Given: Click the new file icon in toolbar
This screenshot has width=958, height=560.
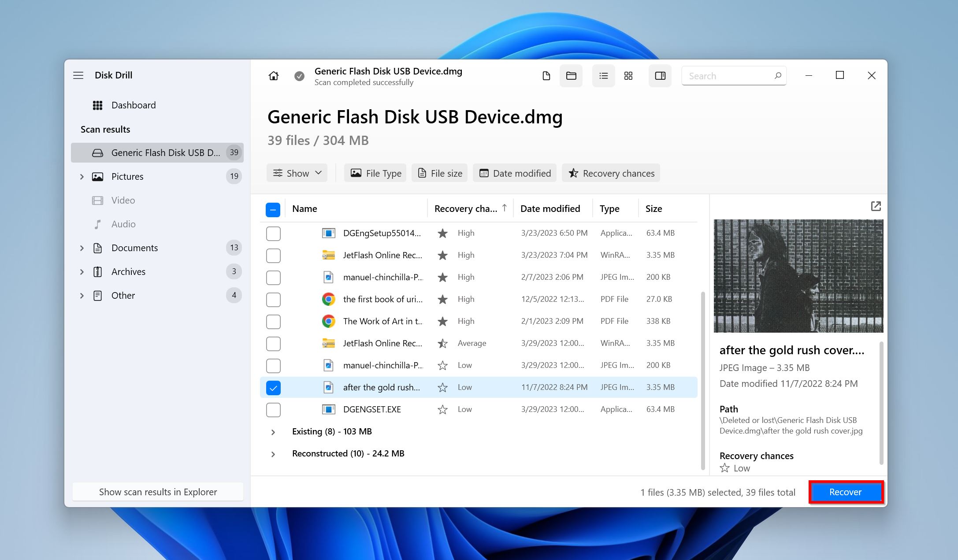Looking at the screenshot, I should tap(546, 74).
